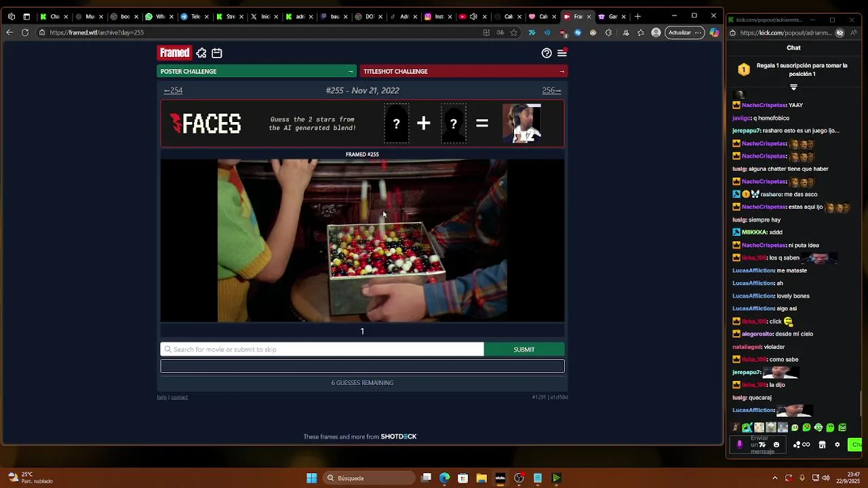
Task: Open Kick shop icon in chat
Action: tap(822, 445)
